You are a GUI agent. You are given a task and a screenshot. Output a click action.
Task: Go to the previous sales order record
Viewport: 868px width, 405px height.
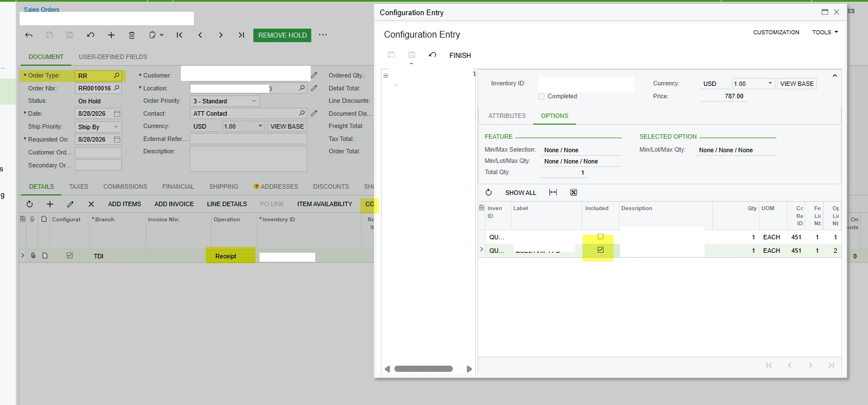200,35
